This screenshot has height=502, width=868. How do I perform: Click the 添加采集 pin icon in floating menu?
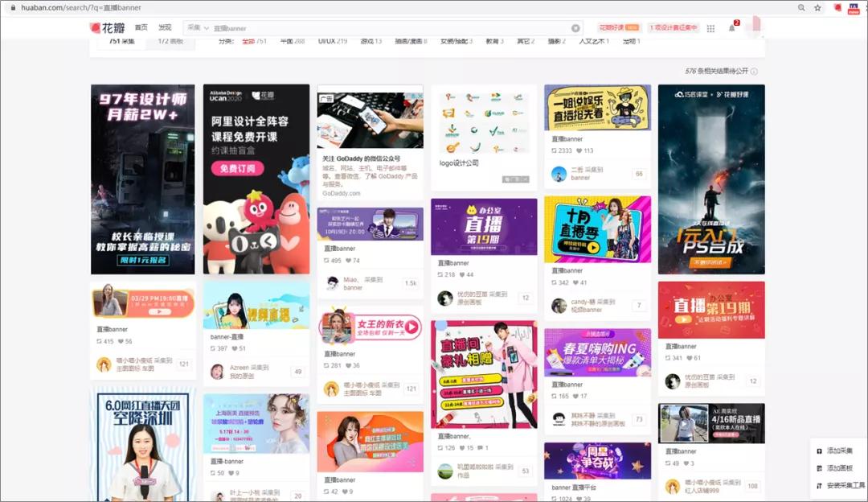coord(819,451)
